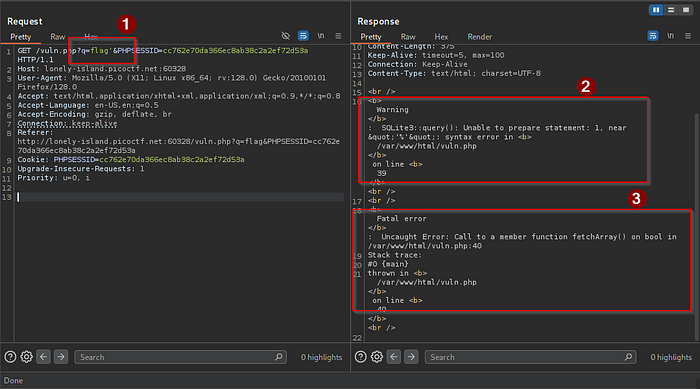Click Host header lonely-island.picoctf.net:60328 line

[x=102, y=69]
